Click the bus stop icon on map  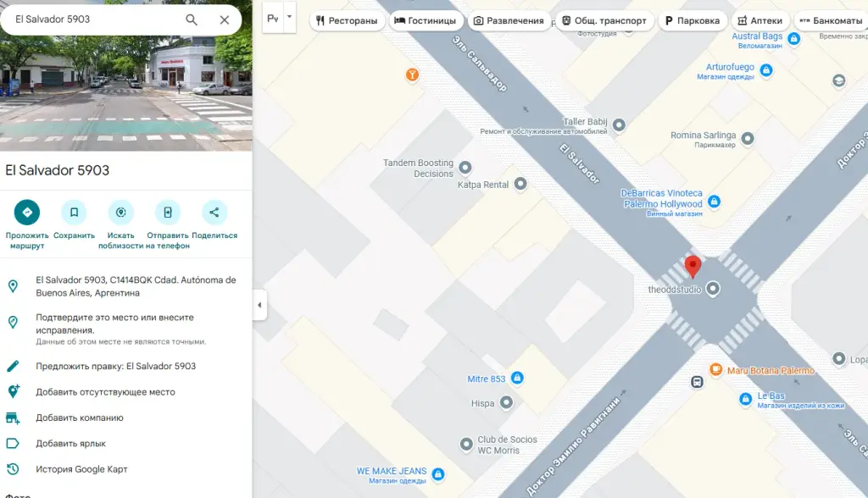697,382
